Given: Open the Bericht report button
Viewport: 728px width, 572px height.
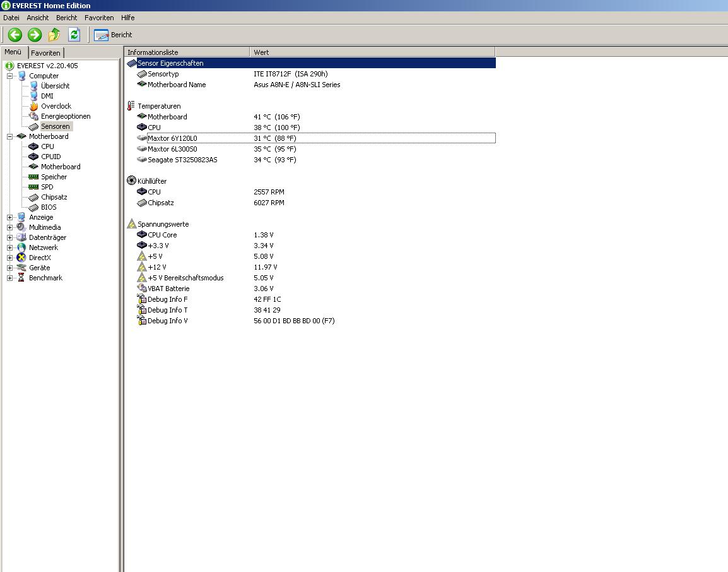Looking at the screenshot, I should click(114, 35).
